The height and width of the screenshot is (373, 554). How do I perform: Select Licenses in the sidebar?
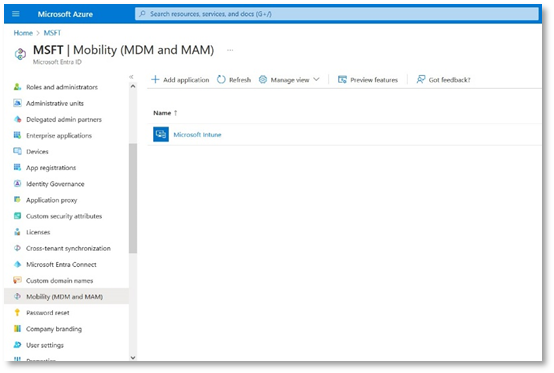point(38,232)
